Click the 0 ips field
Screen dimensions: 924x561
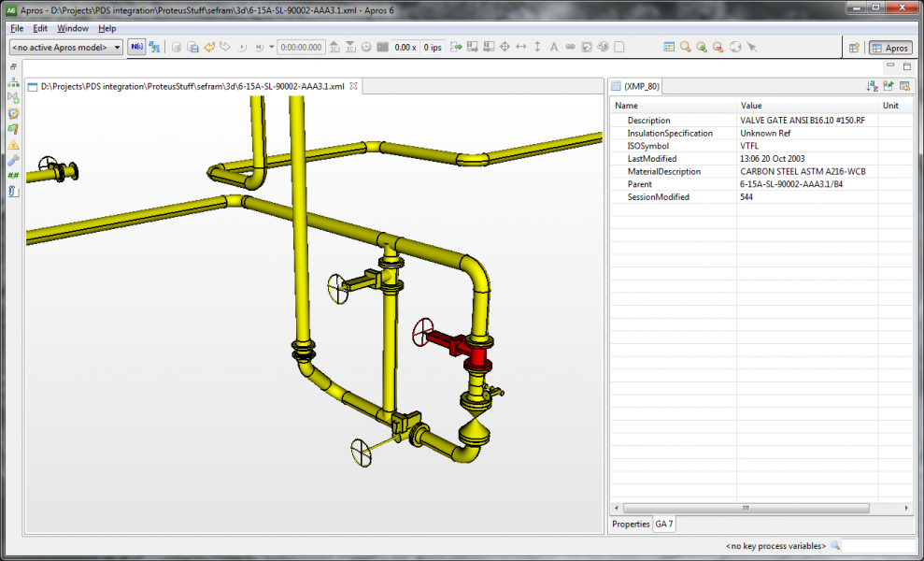click(433, 47)
